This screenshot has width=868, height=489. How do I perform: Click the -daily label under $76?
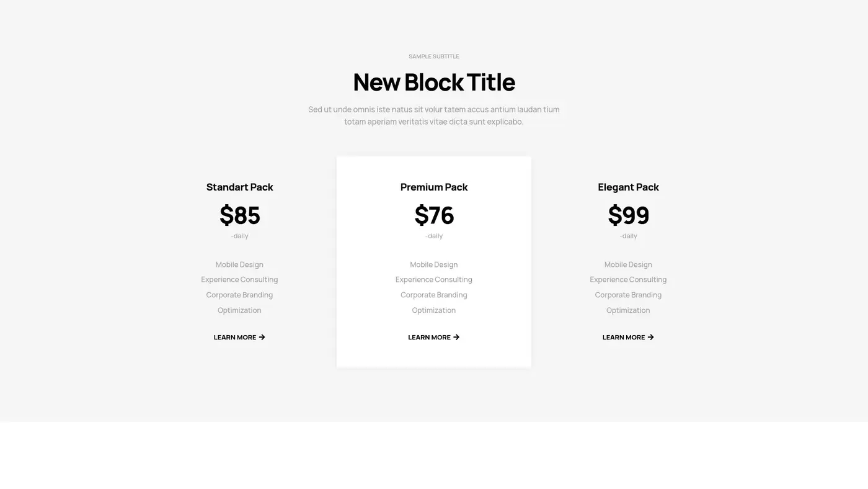tap(433, 235)
